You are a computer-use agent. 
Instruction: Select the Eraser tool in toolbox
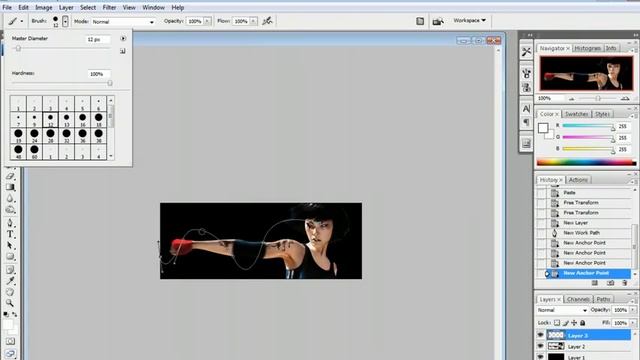tap(10, 176)
